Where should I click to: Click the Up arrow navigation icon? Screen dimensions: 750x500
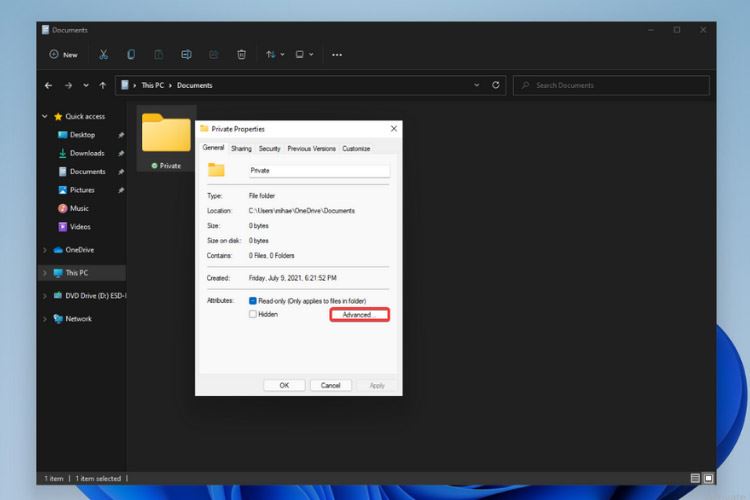103,85
